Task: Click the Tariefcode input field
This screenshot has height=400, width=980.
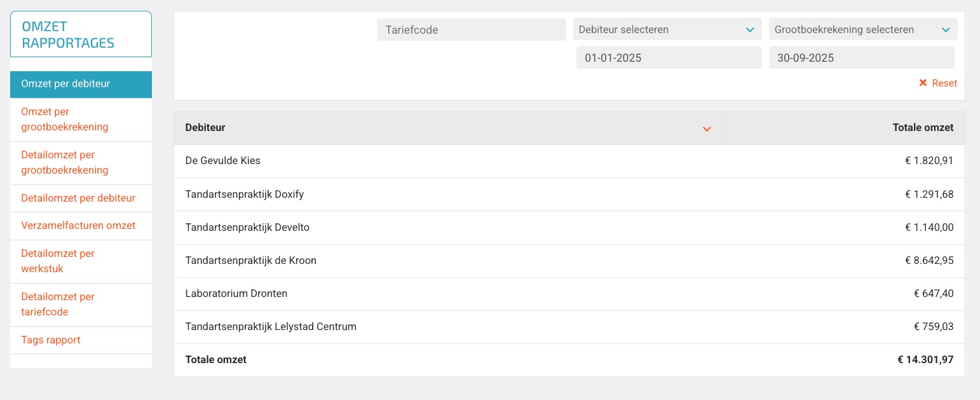Action: (471, 29)
